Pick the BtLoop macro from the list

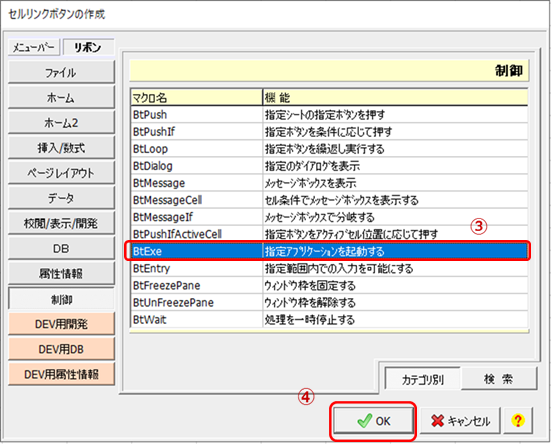[329, 149]
